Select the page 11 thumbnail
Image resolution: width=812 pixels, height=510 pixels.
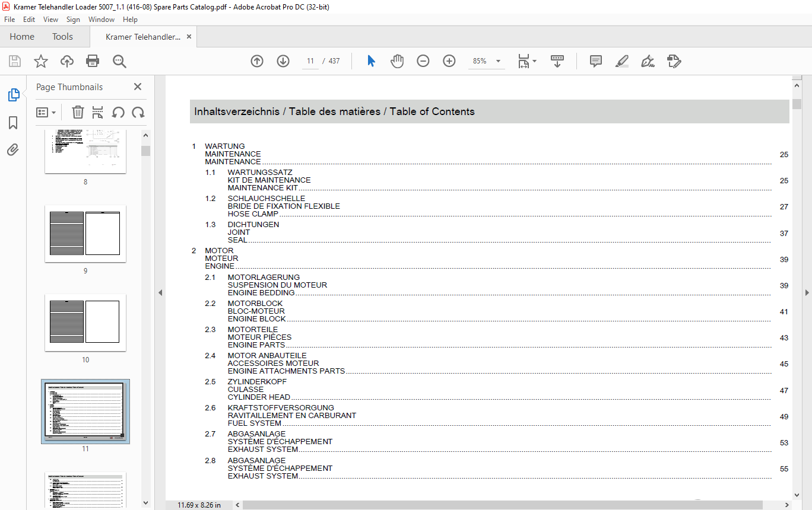tap(85, 411)
